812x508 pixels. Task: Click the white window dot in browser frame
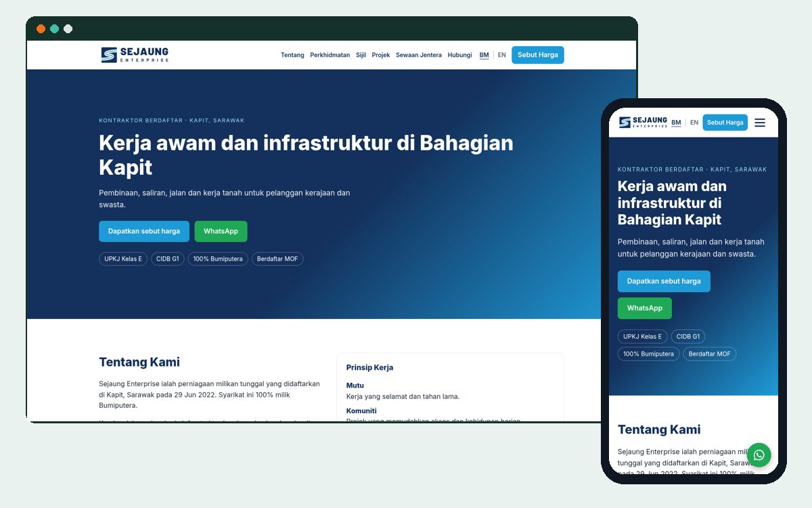[x=68, y=29]
